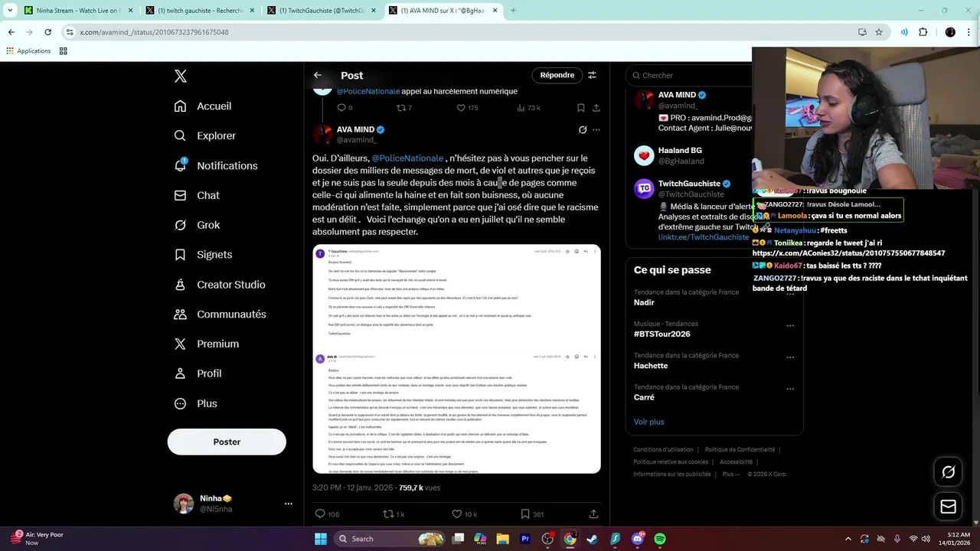Screen dimensions: 980x551
Task: Open the Hachette trend
Action: tap(651, 366)
